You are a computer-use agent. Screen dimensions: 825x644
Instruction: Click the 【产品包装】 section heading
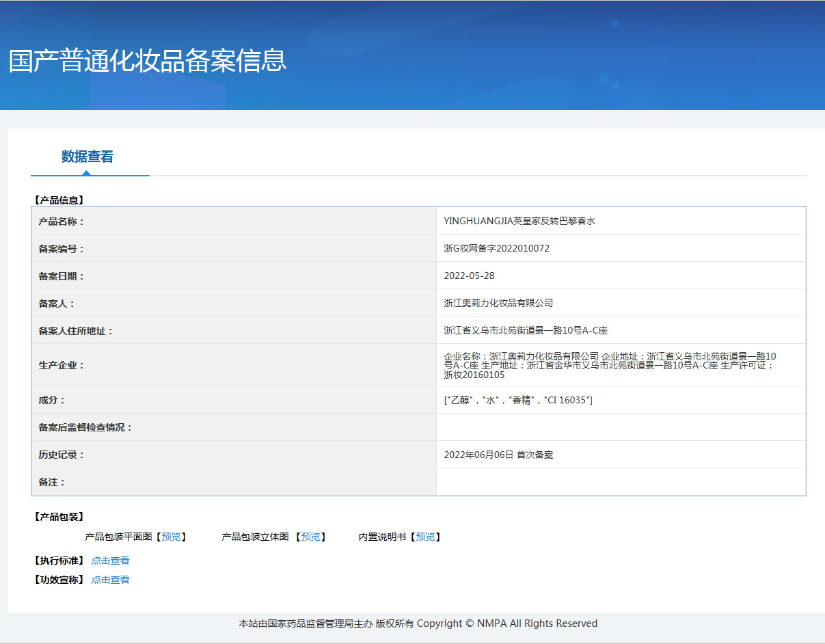[x=58, y=517]
